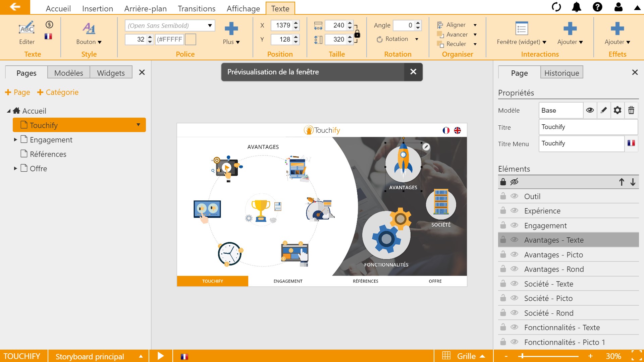Hide the Avantages - Texte element
The width and height of the screenshot is (644, 362).
point(514,240)
